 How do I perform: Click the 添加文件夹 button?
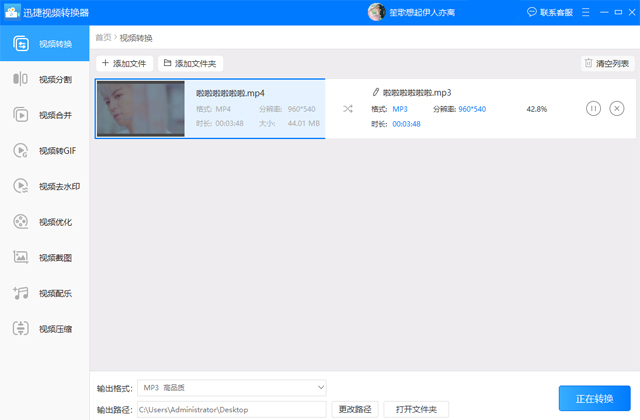click(x=190, y=63)
